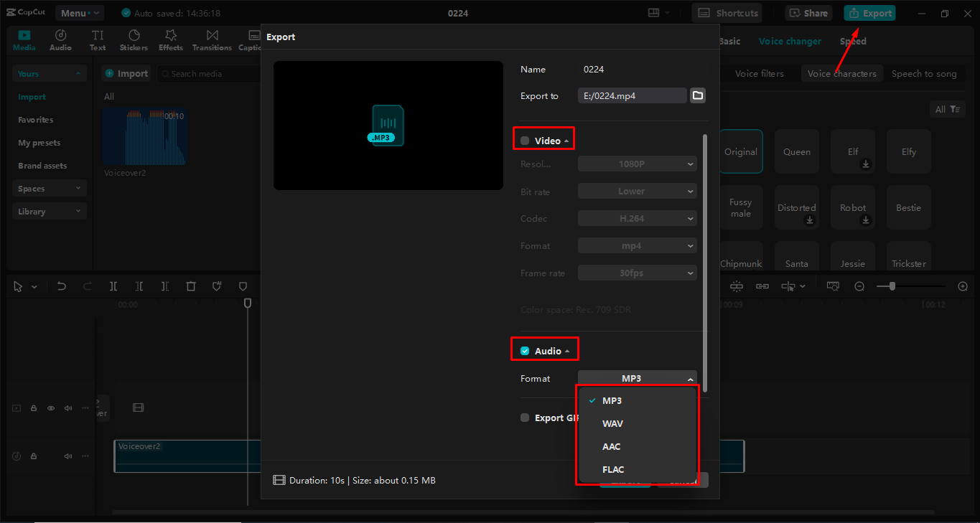The height and width of the screenshot is (523, 980).
Task: Undo the last timeline action
Action: [x=62, y=286]
